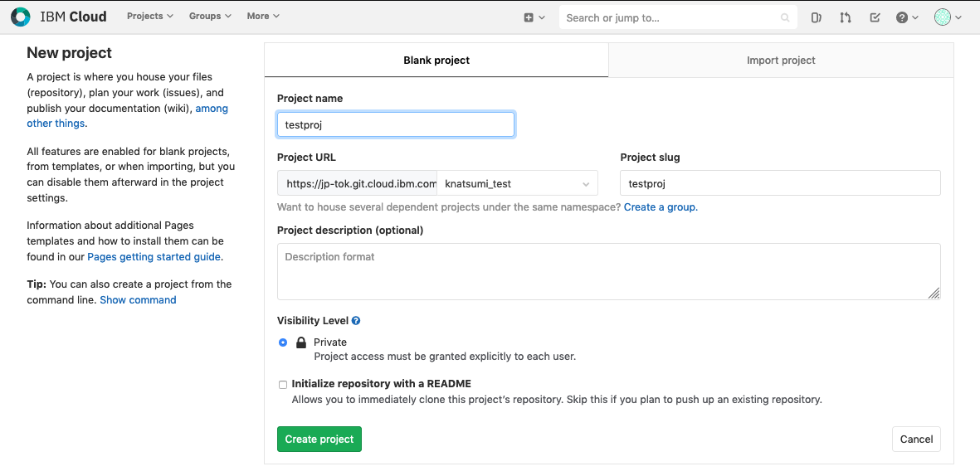The height and width of the screenshot is (476, 980).
Task: Expand the Groups menu
Action: point(210,17)
